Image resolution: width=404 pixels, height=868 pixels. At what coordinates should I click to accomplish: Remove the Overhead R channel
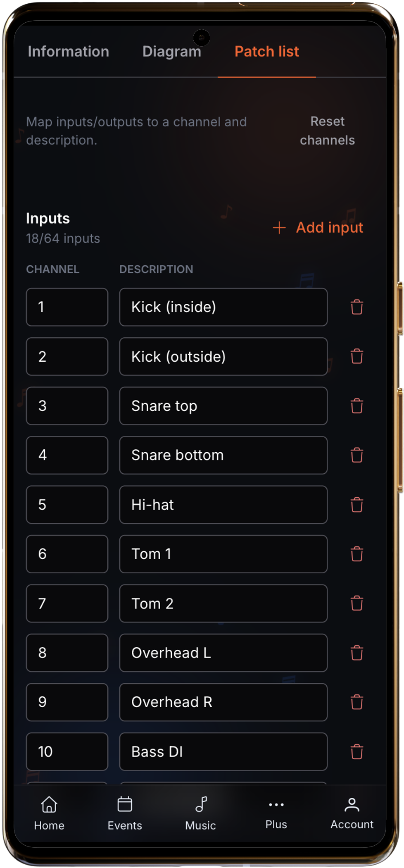pos(356,702)
